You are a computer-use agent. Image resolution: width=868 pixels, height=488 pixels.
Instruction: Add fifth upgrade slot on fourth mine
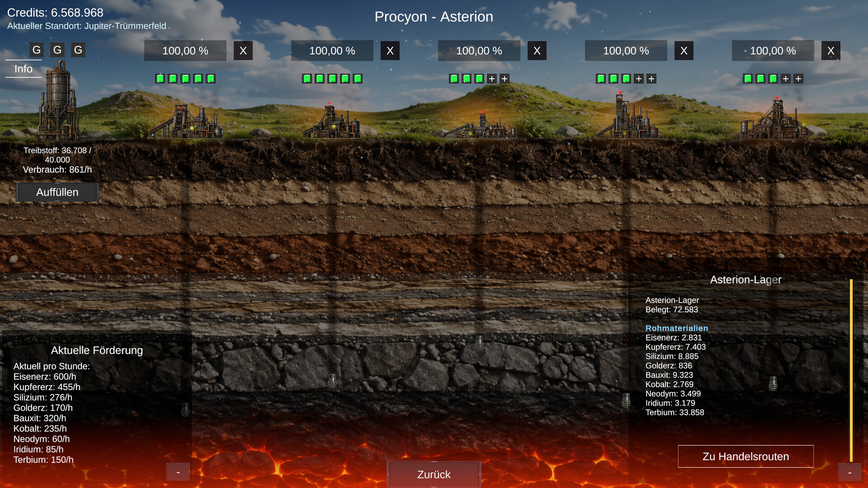click(651, 79)
